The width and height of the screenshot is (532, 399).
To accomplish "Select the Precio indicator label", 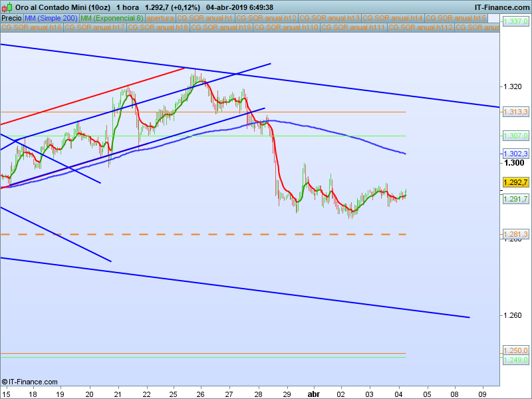I will tap(11, 19).
